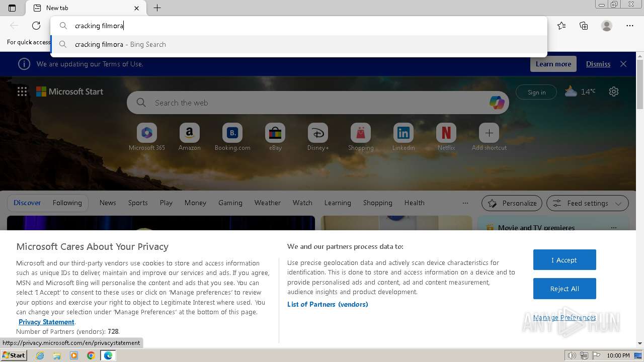Select 'cracking filmora - Bing Search' suggestion
Viewport: 644px width, 362px height.
click(299, 44)
